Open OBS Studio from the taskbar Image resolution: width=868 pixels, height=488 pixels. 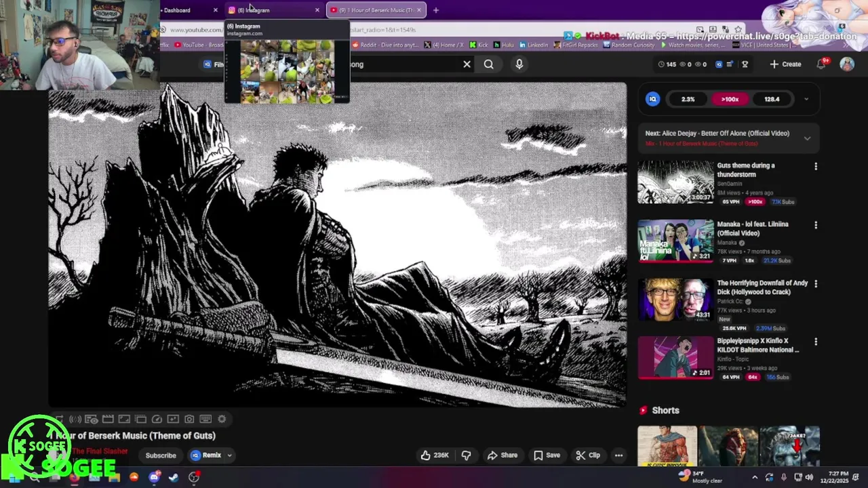click(194, 477)
